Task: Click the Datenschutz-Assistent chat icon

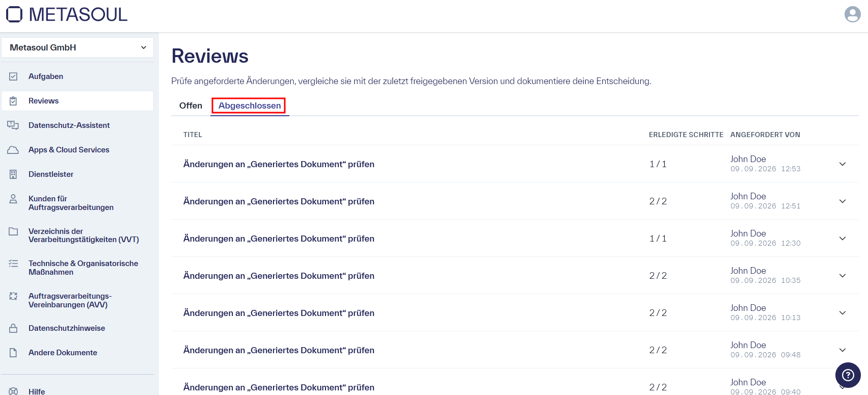Action: pyautogui.click(x=13, y=125)
